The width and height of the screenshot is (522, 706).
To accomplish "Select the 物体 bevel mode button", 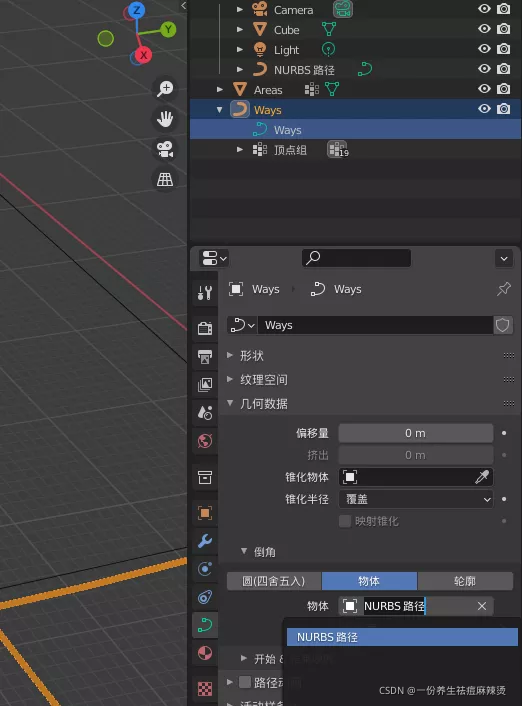I will pos(369,581).
